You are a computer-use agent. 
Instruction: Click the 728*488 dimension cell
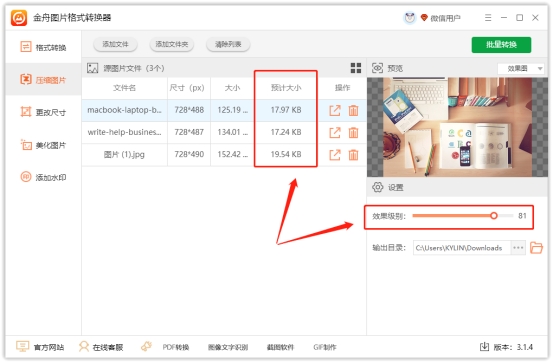[x=189, y=110]
